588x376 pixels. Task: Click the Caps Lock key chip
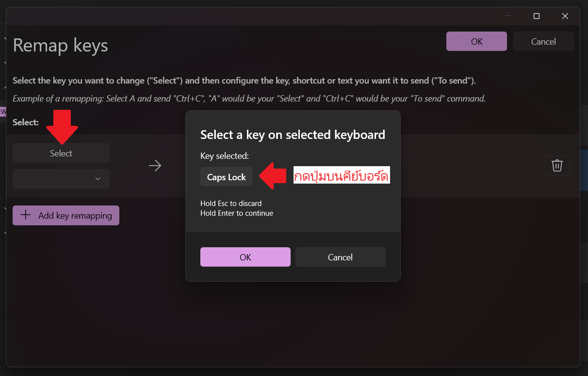[226, 177]
